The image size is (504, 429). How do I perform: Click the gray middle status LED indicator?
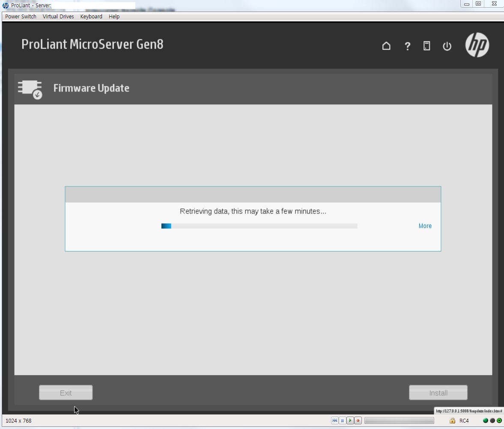point(492,420)
